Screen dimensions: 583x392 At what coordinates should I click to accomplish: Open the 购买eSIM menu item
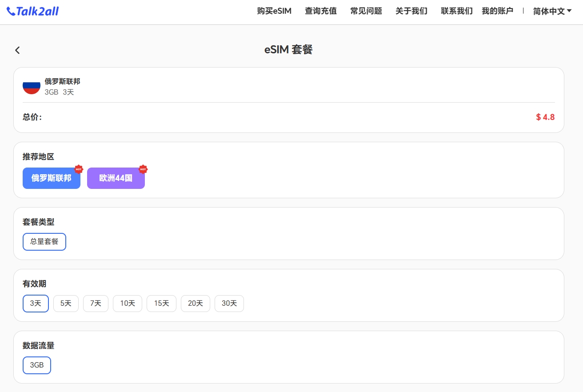(x=274, y=11)
